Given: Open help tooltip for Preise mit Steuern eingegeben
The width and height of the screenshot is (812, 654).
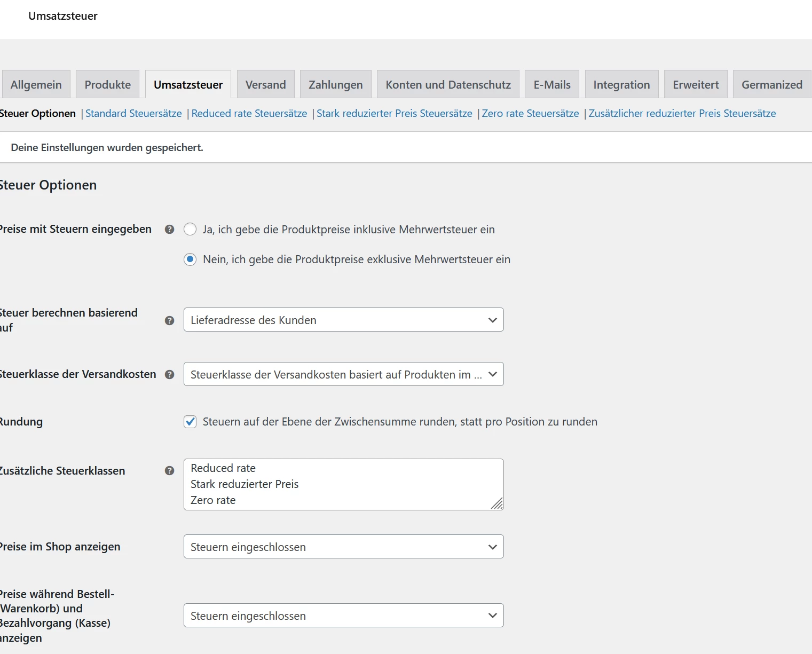Looking at the screenshot, I should 170,230.
